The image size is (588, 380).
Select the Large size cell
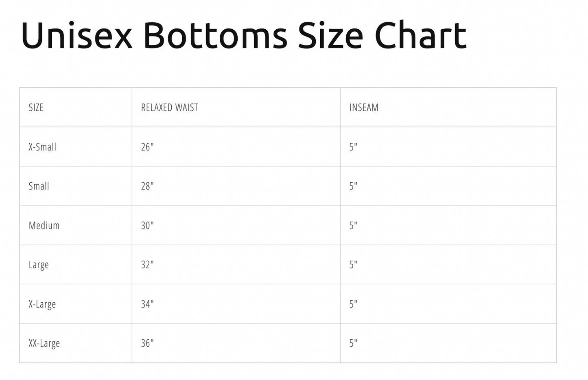point(39,265)
